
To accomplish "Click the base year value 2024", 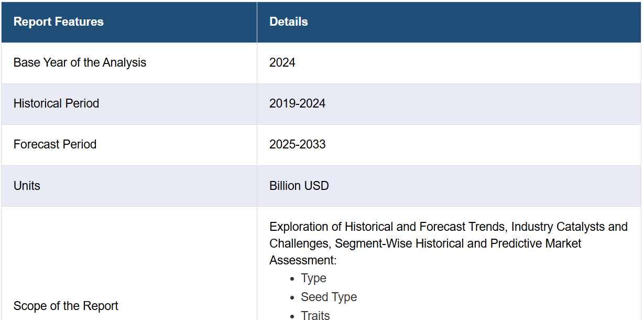I will (282, 63).
